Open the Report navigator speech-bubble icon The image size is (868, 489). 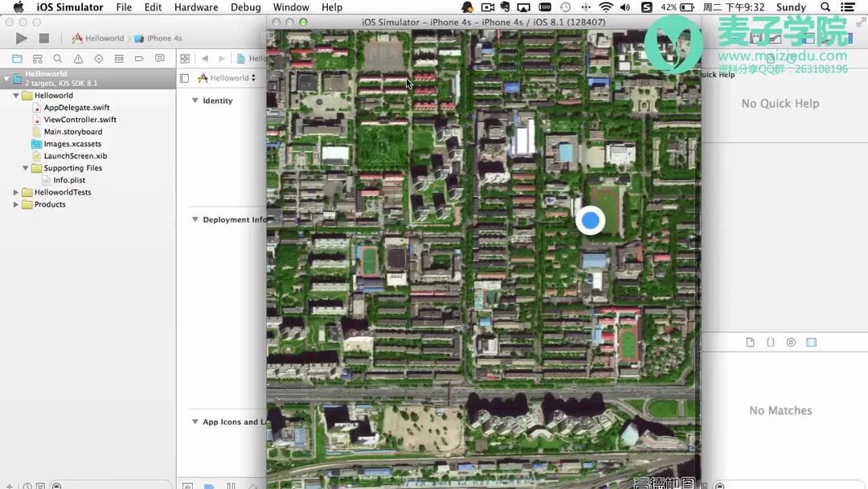tap(160, 58)
